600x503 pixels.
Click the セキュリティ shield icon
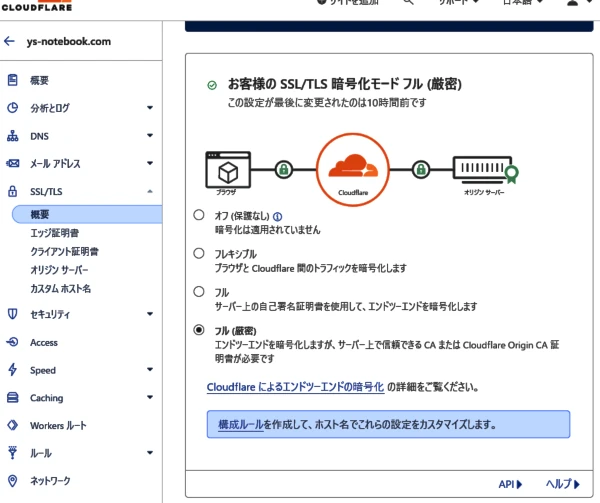(12, 314)
